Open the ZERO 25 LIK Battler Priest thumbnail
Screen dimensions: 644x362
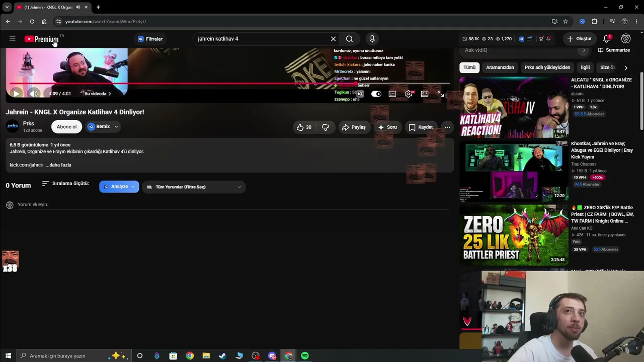click(514, 235)
